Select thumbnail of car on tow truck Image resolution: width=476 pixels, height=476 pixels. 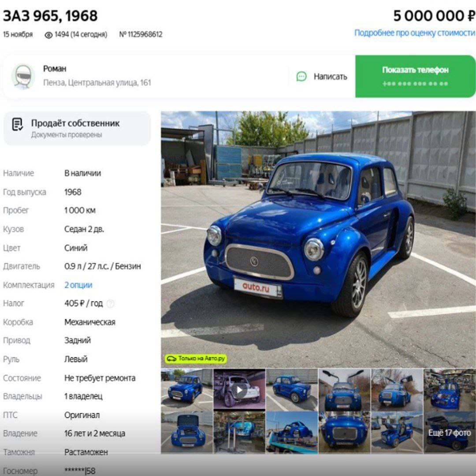pos(292,432)
